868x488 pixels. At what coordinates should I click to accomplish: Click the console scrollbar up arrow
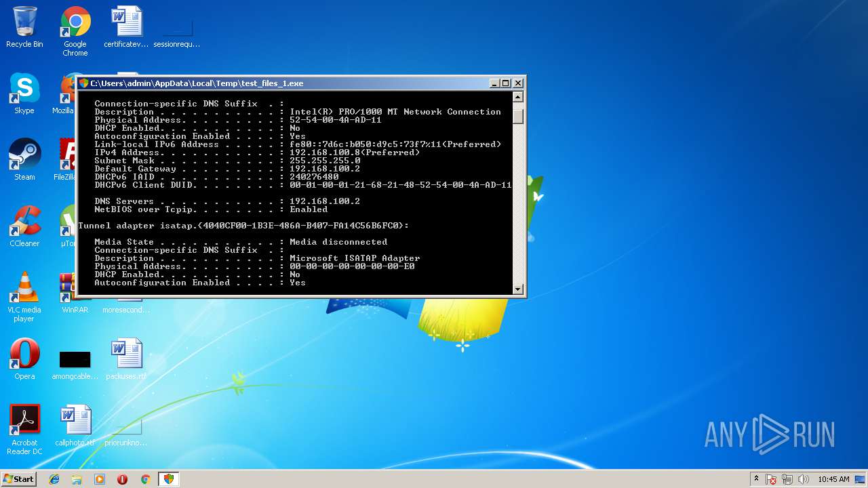point(518,97)
